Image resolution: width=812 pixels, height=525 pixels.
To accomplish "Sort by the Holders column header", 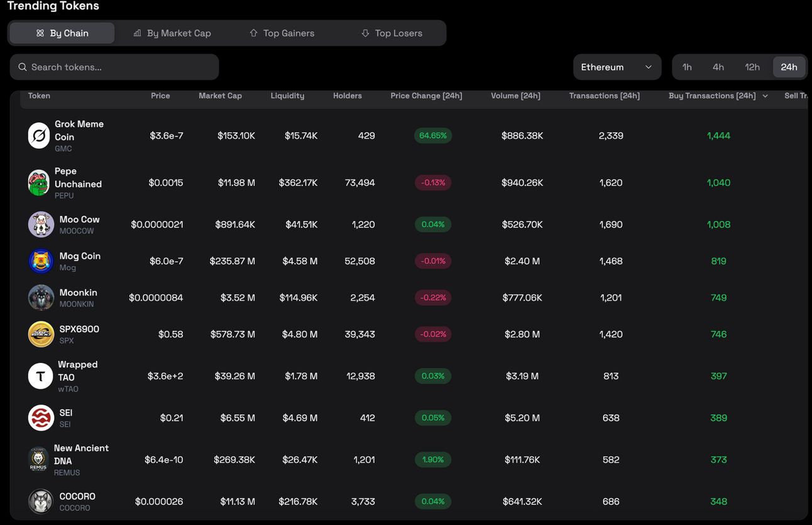I will point(348,96).
